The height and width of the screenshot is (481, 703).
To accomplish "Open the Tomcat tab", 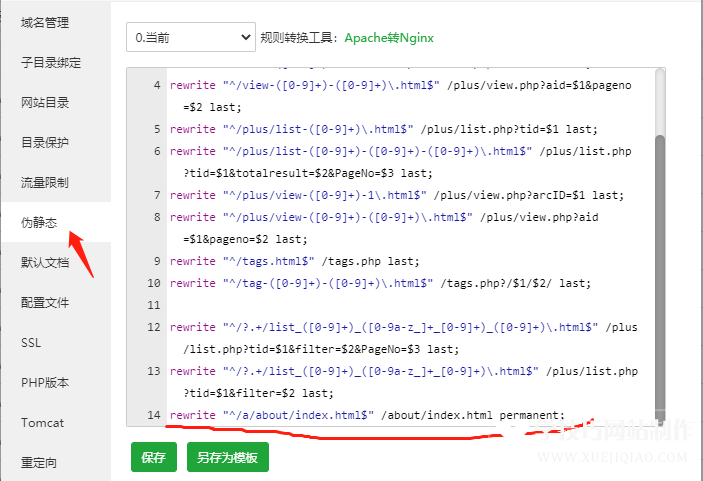I will (x=42, y=423).
